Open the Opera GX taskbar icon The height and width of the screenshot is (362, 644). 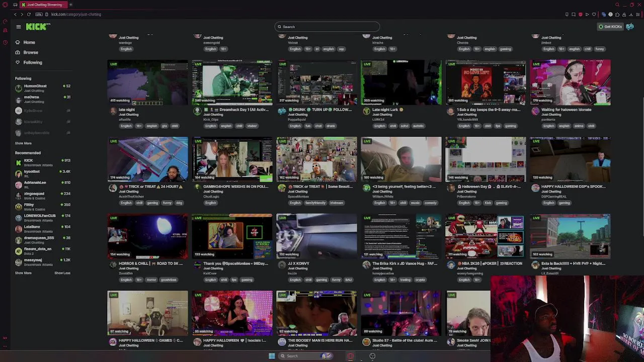350,356
